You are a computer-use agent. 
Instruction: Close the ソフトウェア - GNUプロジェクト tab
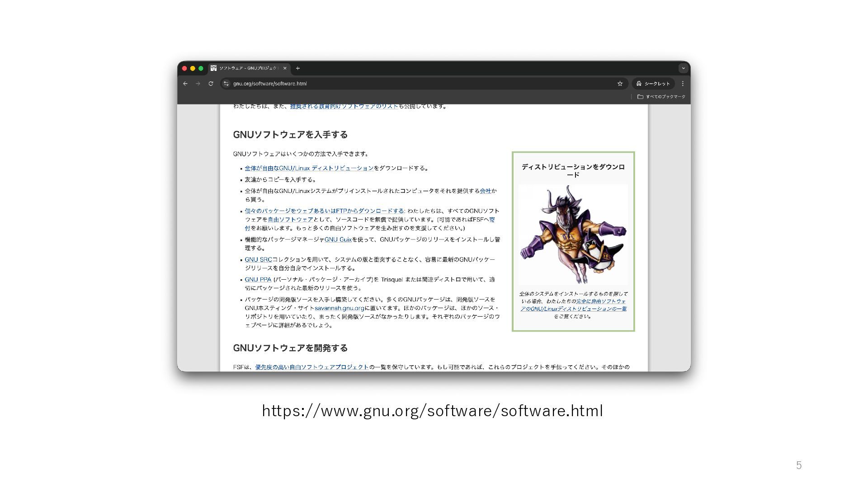click(285, 68)
